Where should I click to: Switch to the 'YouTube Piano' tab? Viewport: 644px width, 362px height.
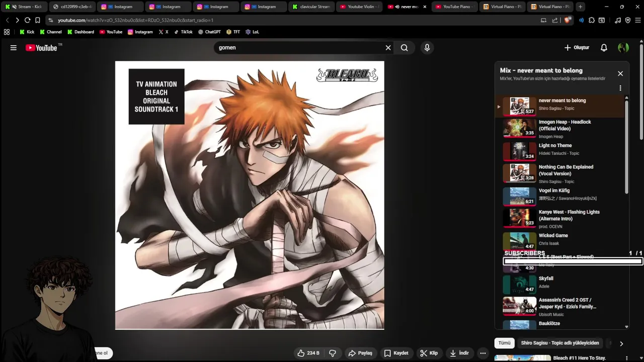pyautogui.click(x=454, y=7)
